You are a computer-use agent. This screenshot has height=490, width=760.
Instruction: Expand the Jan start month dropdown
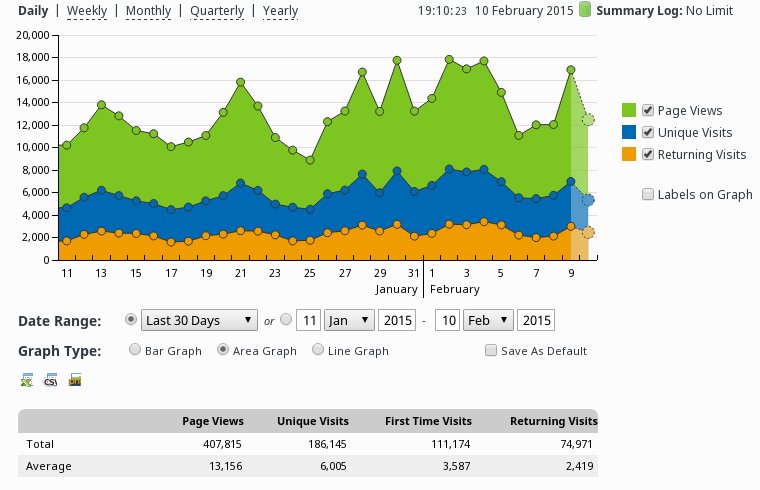pyautogui.click(x=349, y=320)
